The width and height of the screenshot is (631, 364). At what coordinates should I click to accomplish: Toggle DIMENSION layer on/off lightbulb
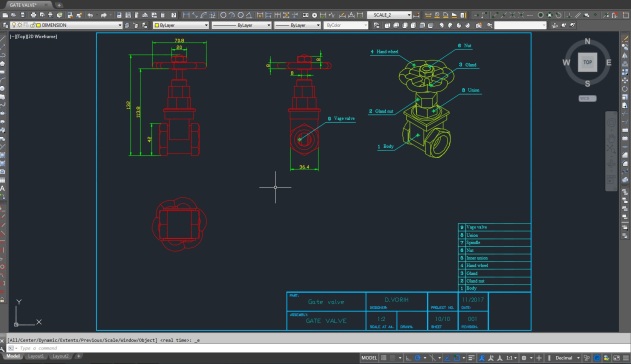[13, 25]
